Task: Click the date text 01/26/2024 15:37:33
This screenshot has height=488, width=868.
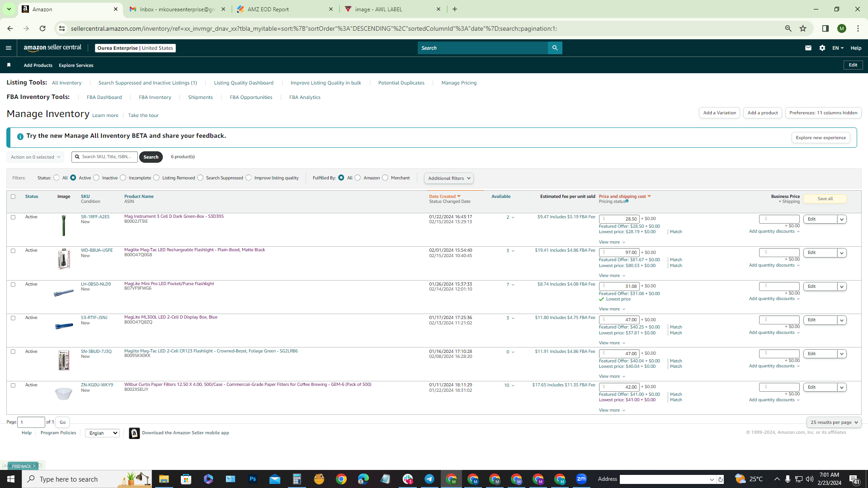Action: click(450, 284)
